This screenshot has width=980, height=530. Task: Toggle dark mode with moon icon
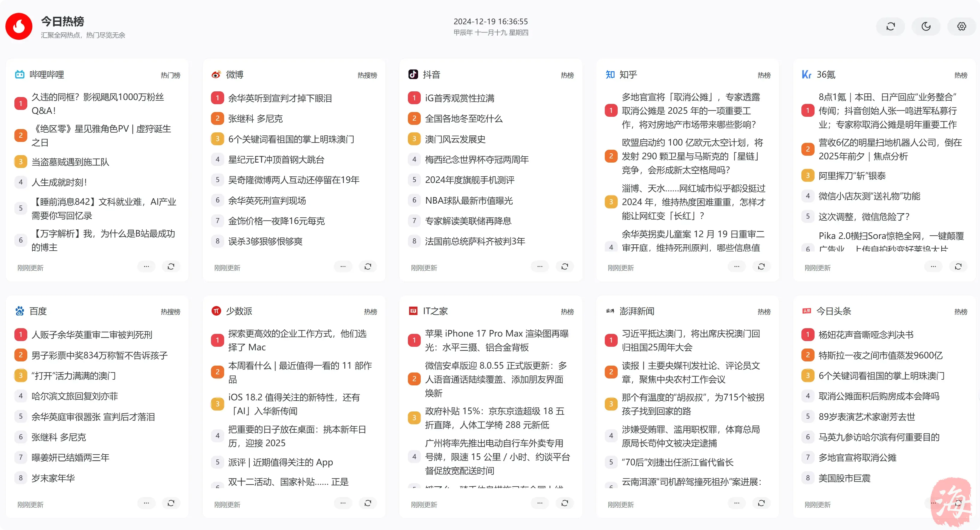[x=925, y=26]
